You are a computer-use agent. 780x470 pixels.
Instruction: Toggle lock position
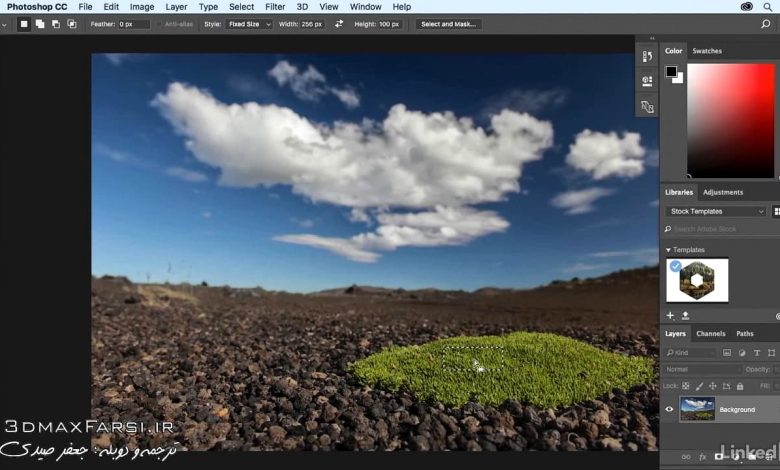[712, 386]
